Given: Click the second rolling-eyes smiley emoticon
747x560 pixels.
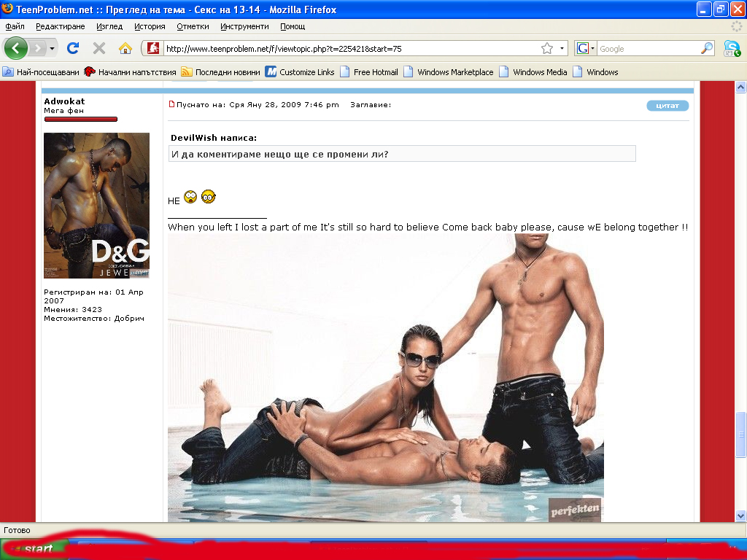Looking at the screenshot, I should pyautogui.click(x=208, y=197).
